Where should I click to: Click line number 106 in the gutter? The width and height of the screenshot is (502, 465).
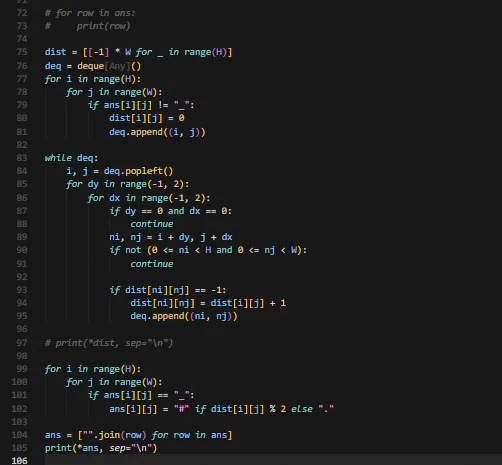coord(19,461)
